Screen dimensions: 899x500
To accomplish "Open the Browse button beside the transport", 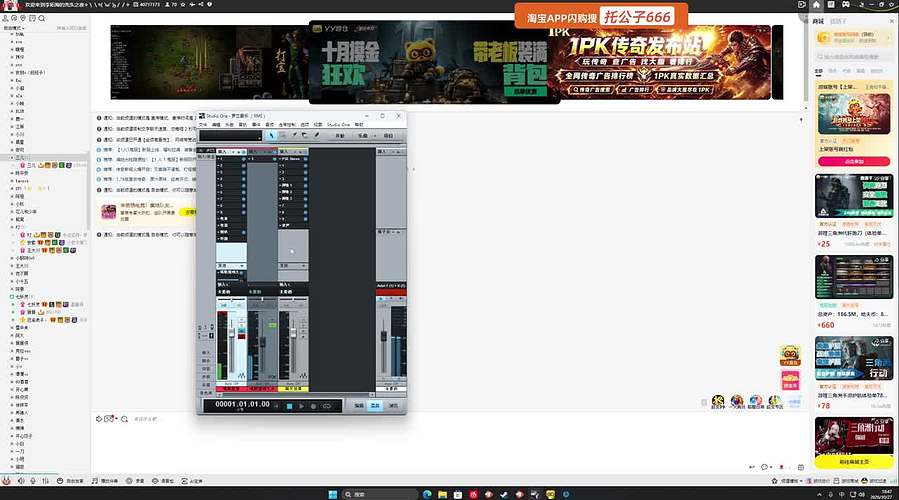I will coord(393,406).
